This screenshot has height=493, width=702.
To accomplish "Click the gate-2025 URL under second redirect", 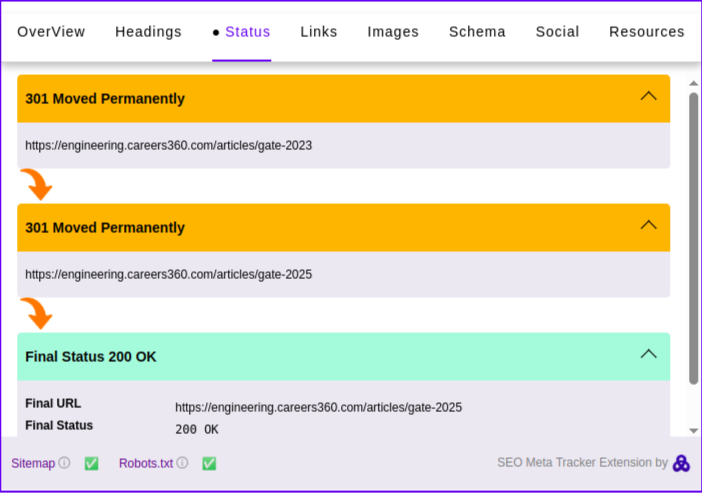I will point(168,274).
